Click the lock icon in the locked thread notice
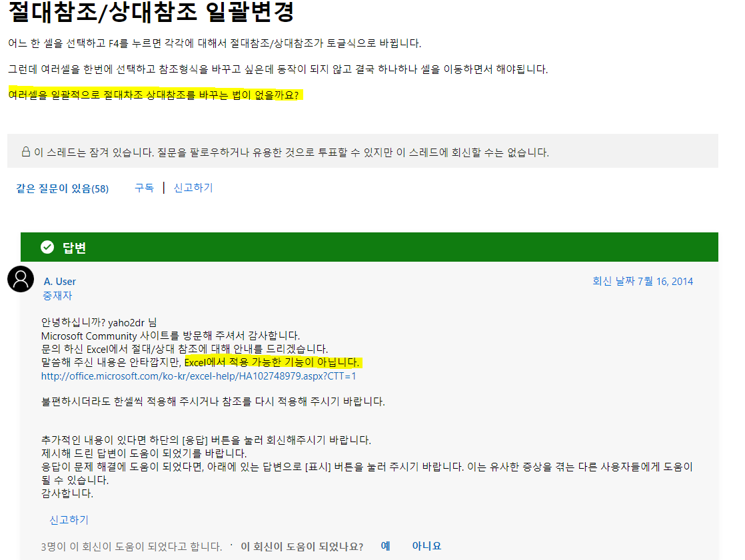This screenshot has width=745, height=560. tap(26, 152)
